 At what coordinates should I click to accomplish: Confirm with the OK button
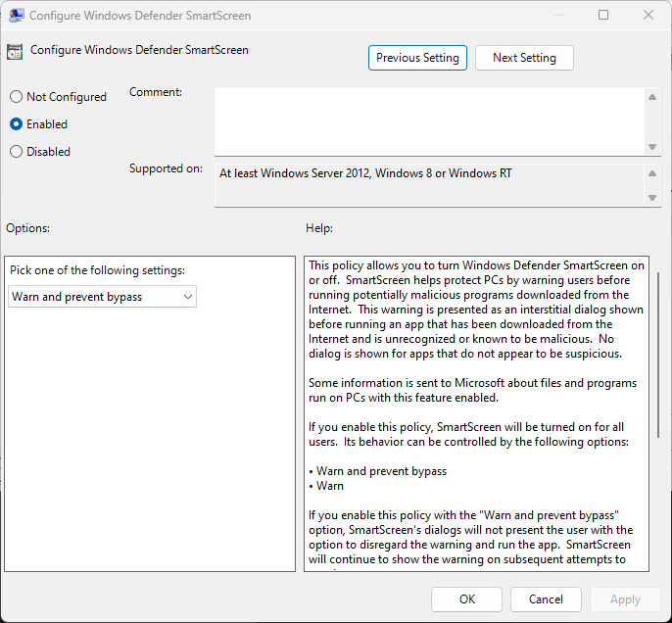coord(466,599)
